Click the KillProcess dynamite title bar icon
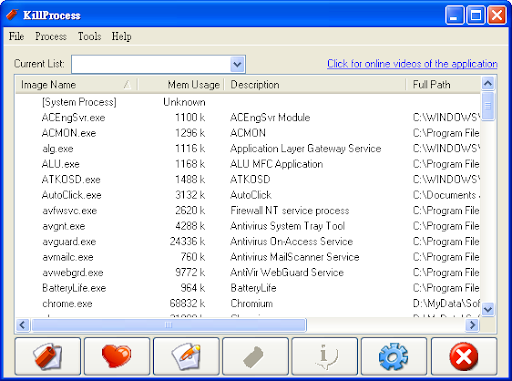 tap(12, 15)
